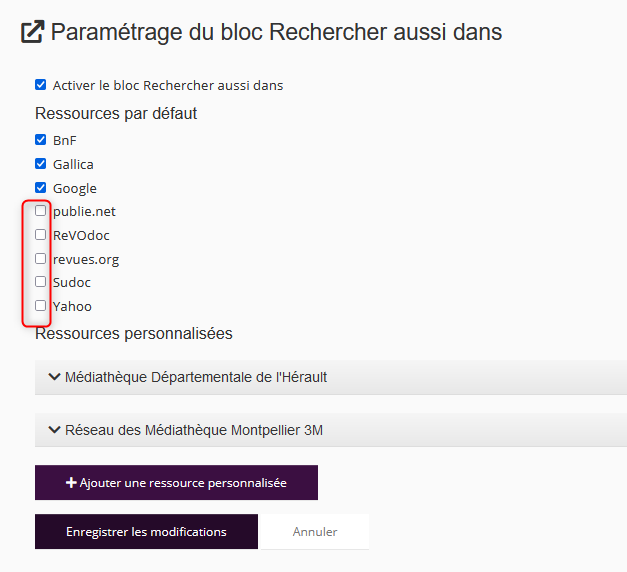This screenshot has width=627, height=572.
Task: Tick the revues.org checkbox
Action: click(41, 259)
